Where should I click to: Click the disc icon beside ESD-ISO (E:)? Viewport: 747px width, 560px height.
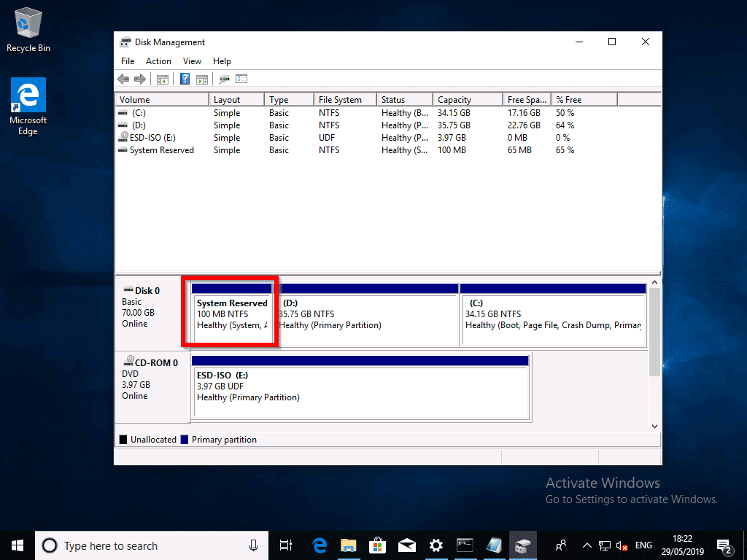pos(123,137)
